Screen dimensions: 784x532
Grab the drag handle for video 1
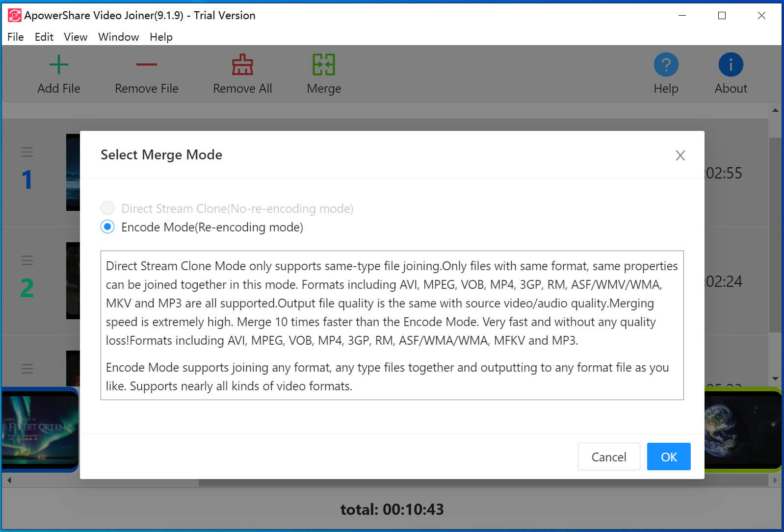pos(27,152)
